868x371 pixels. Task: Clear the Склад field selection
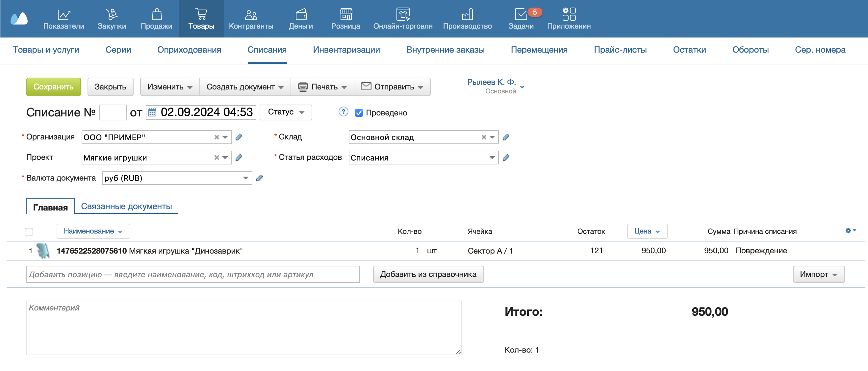(x=484, y=137)
